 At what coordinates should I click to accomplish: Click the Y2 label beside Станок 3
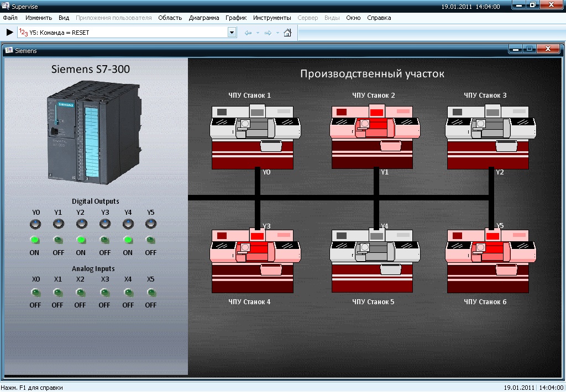coord(500,172)
